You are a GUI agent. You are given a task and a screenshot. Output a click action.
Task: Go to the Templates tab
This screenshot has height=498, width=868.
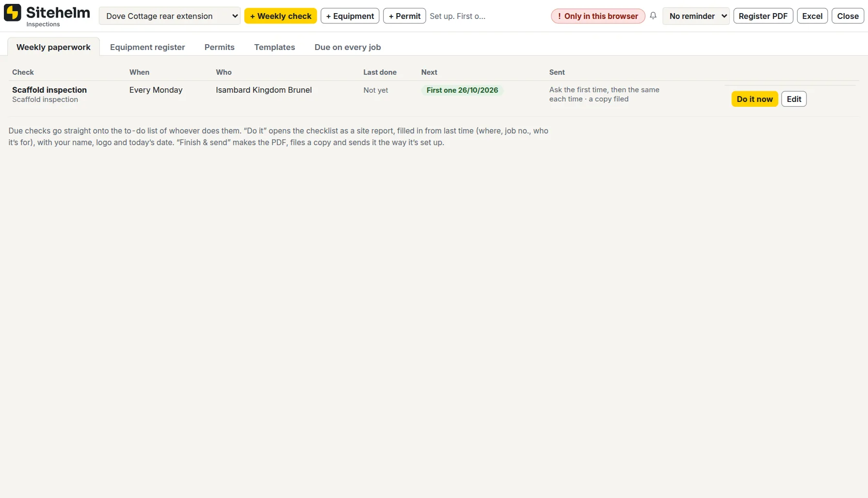pyautogui.click(x=274, y=47)
